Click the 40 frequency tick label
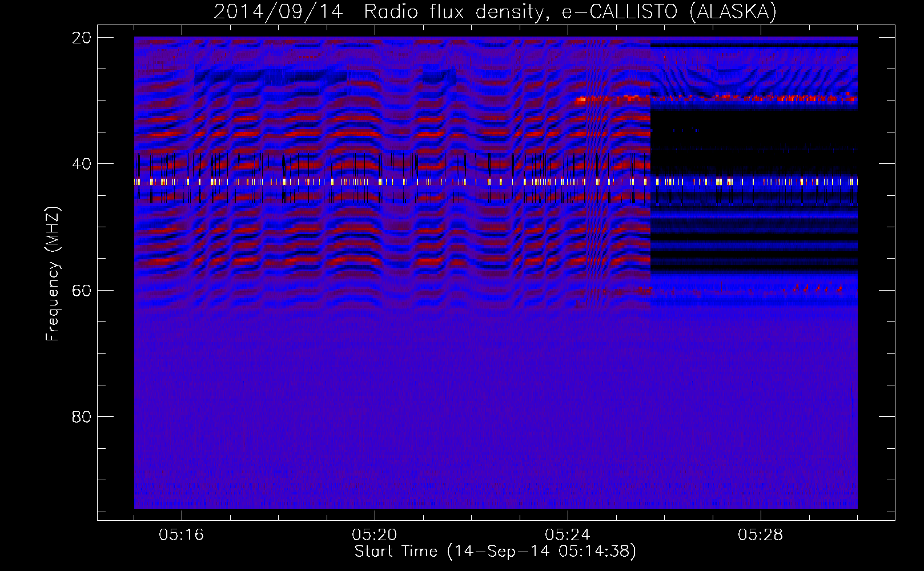The width and height of the screenshot is (924, 571). [x=82, y=164]
